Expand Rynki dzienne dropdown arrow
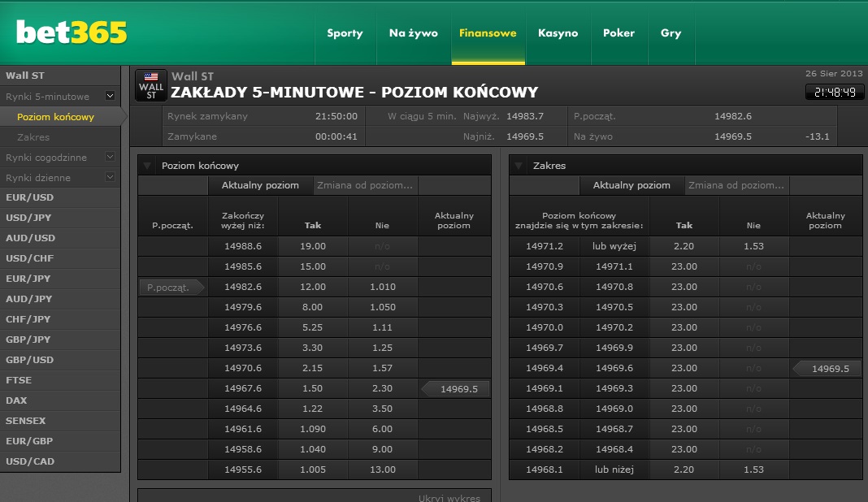This screenshot has height=502, width=868. (111, 177)
